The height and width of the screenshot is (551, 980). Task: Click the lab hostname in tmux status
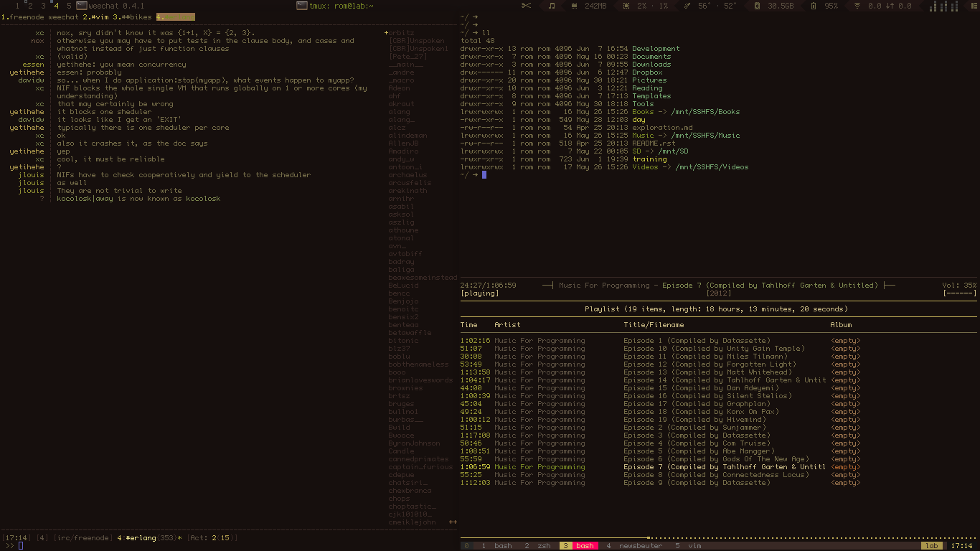[932, 546]
